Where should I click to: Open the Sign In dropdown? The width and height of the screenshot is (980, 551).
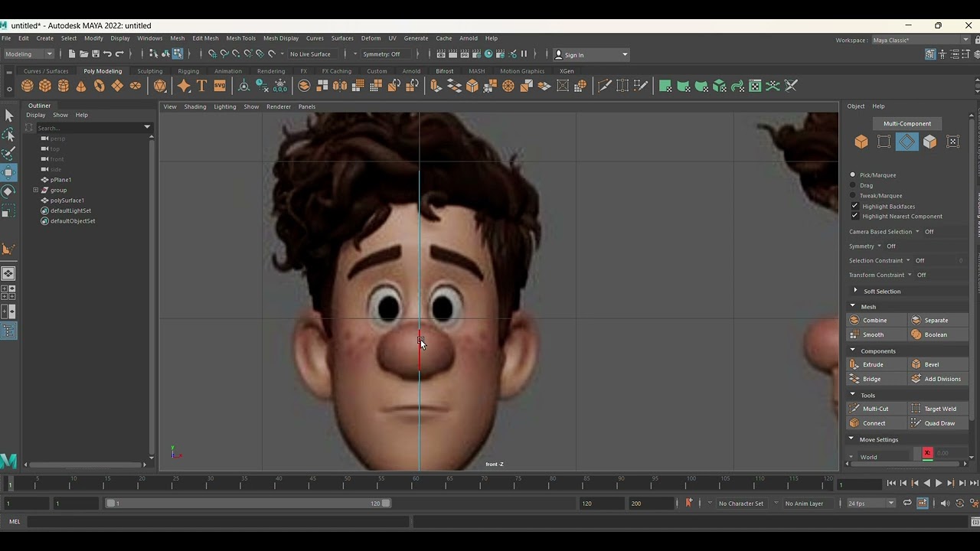(591, 54)
